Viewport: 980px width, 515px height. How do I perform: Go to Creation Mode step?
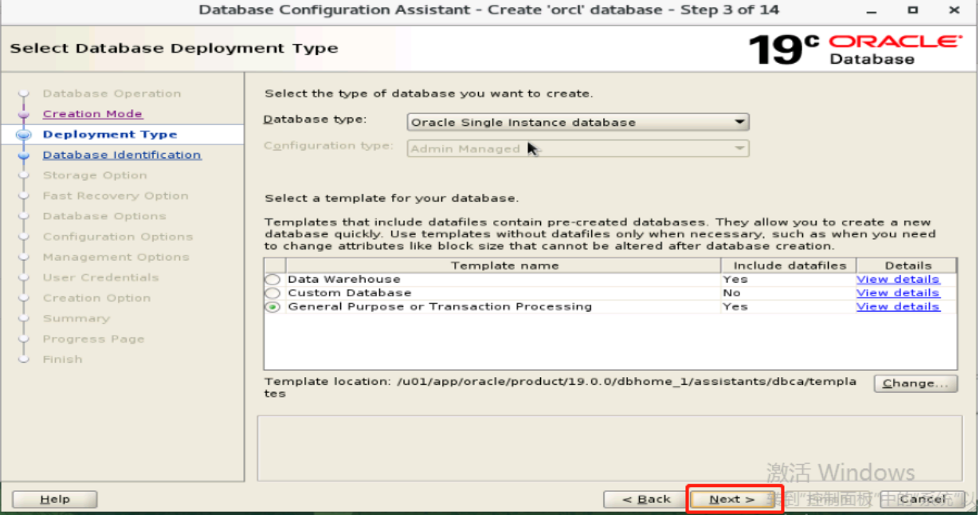click(x=92, y=114)
